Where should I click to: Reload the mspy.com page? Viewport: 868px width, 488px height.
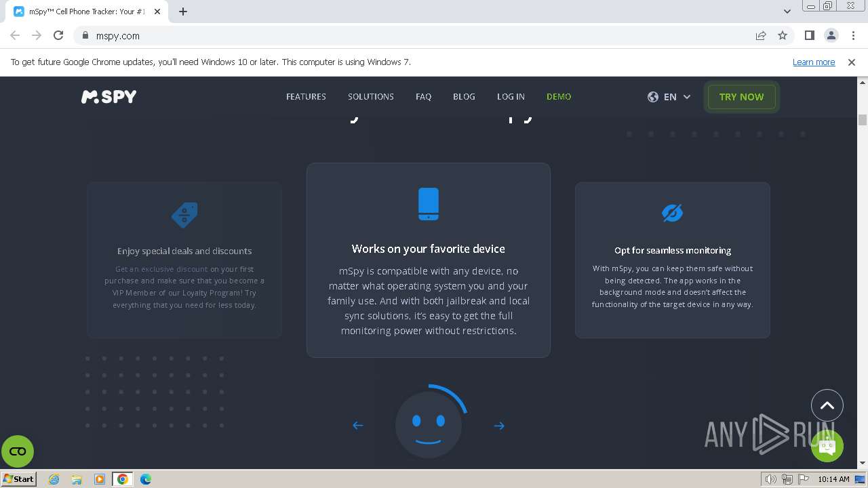click(x=58, y=36)
